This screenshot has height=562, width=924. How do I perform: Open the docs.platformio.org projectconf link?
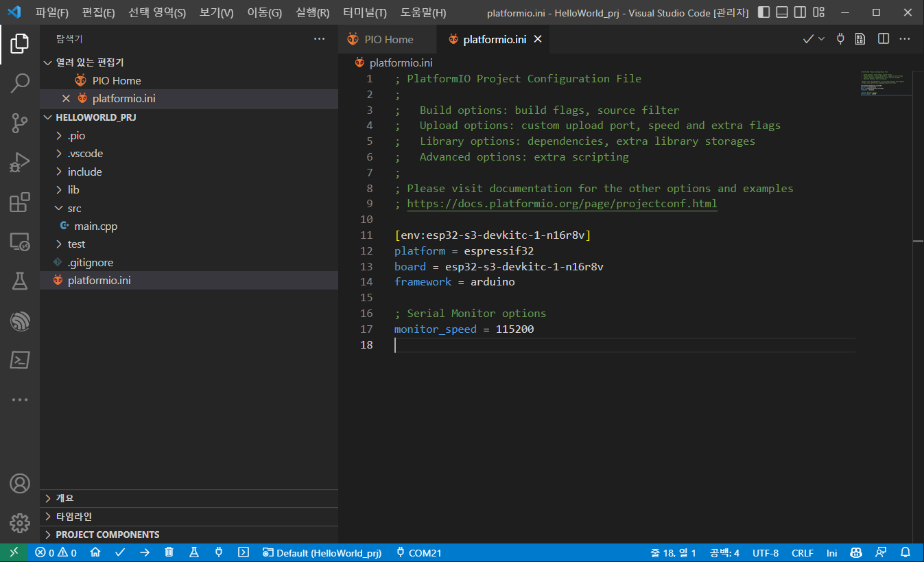[x=562, y=204]
